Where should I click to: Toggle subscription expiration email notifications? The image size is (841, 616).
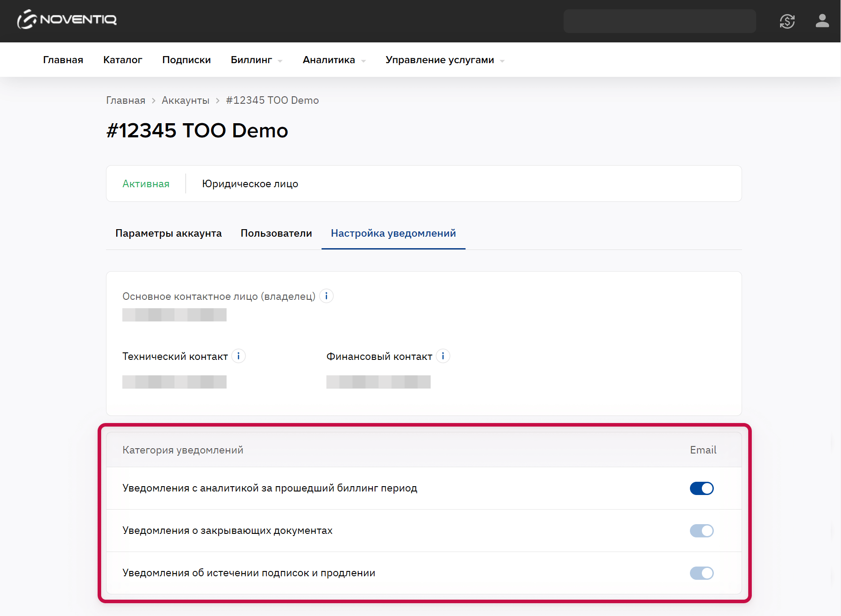701,573
